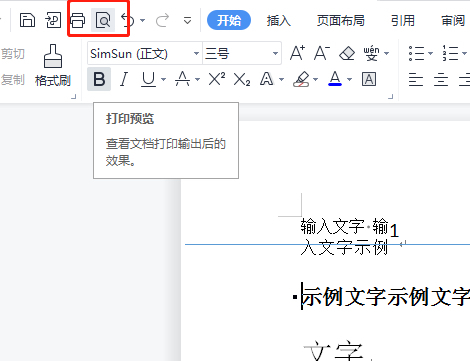Expand the font color dropdown arrow
This screenshot has height=361, width=470.
(349, 79)
